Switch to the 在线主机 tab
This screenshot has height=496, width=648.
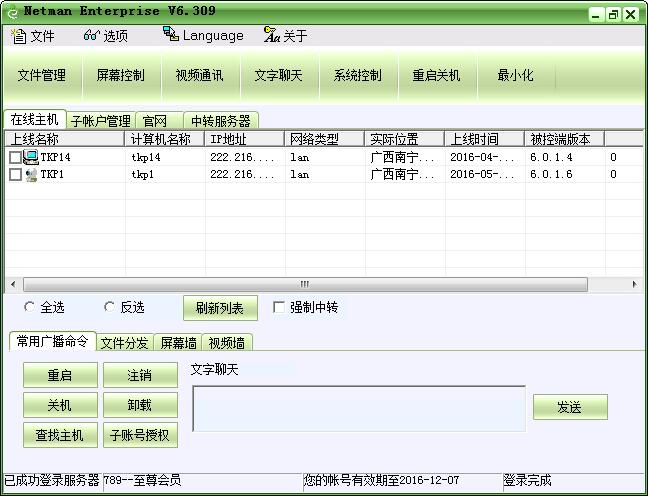pos(35,119)
